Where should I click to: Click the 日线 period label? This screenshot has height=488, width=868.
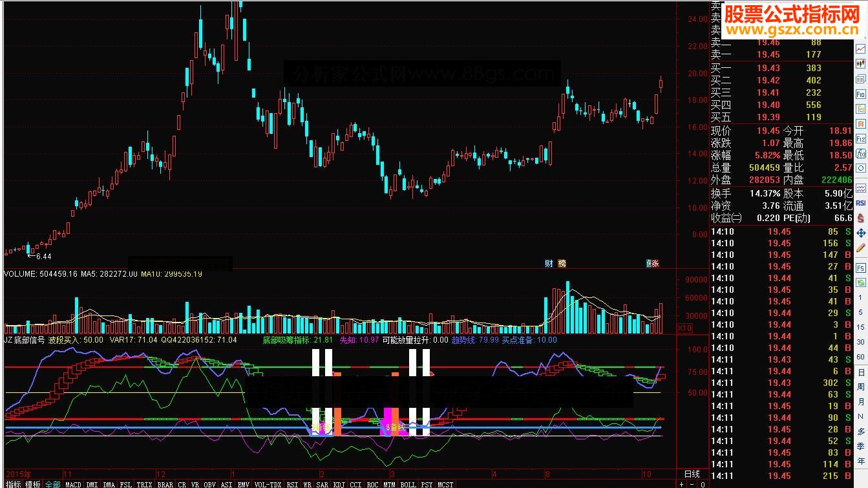pyautogui.click(x=692, y=474)
